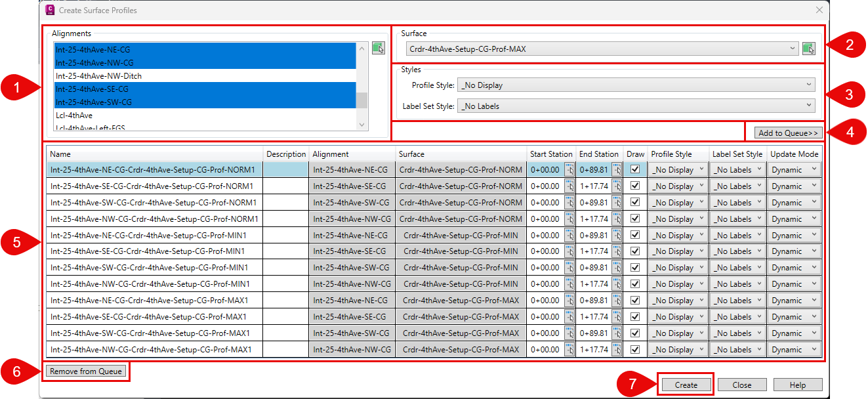868x399 pixels.
Task: Pick end station for the NW-CG MAX1 row
Action: 617,350
